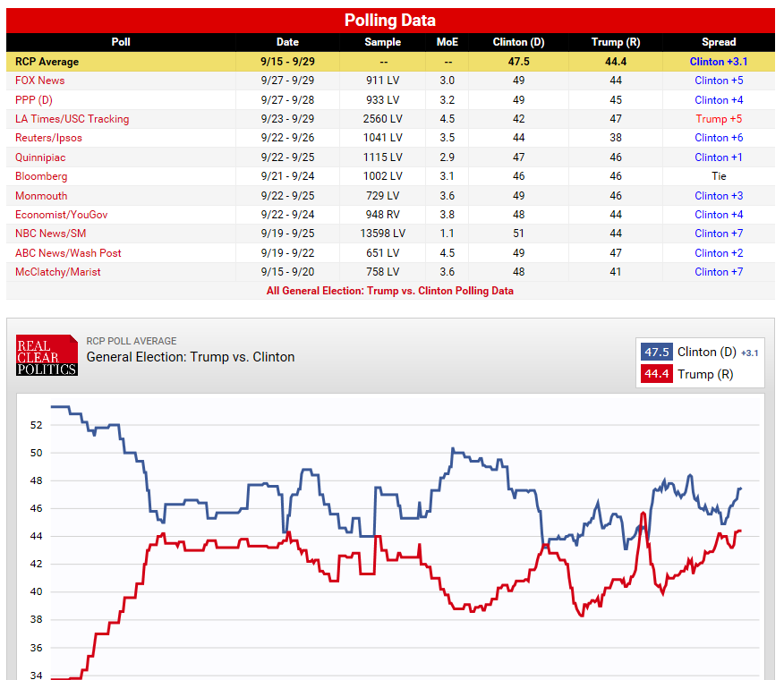Open the NBC News/SM poll link
784x680 pixels.
point(50,234)
